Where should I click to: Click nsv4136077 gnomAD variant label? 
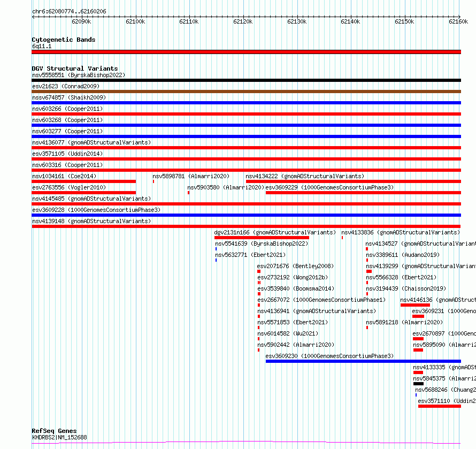[91, 142]
